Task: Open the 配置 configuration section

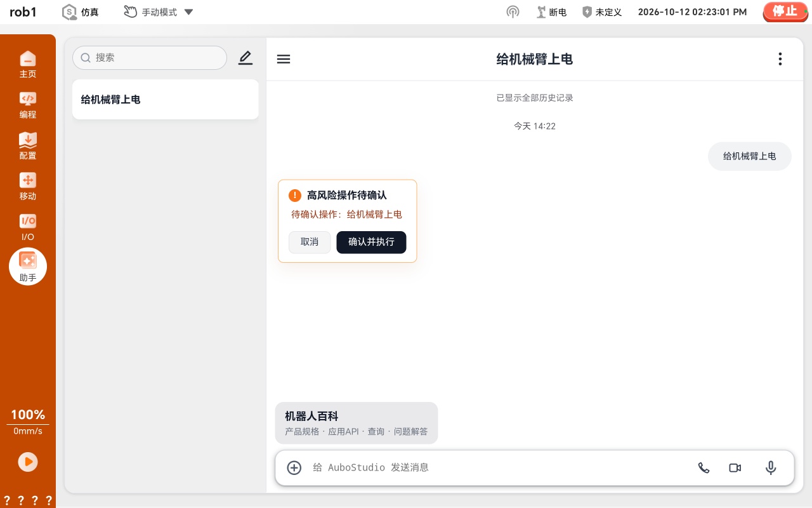Action: pyautogui.click(x=28, y=145)
